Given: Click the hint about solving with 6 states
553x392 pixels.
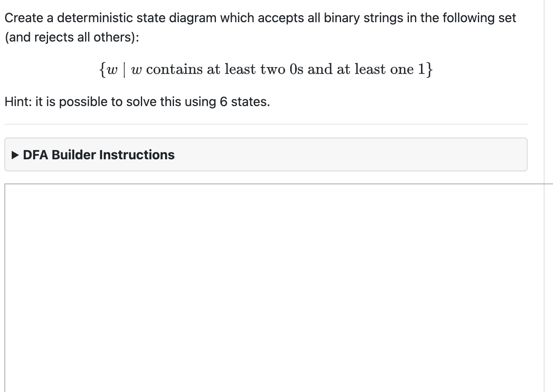Looking at the screenshot, I should pos(136,101).
